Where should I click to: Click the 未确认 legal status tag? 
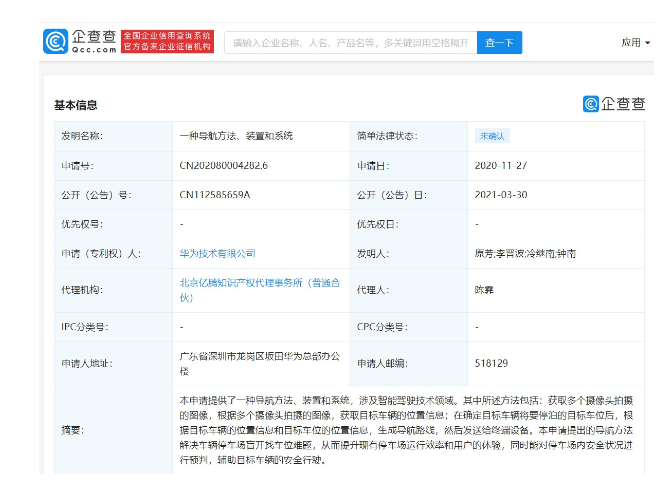click(x=492, y=136)
